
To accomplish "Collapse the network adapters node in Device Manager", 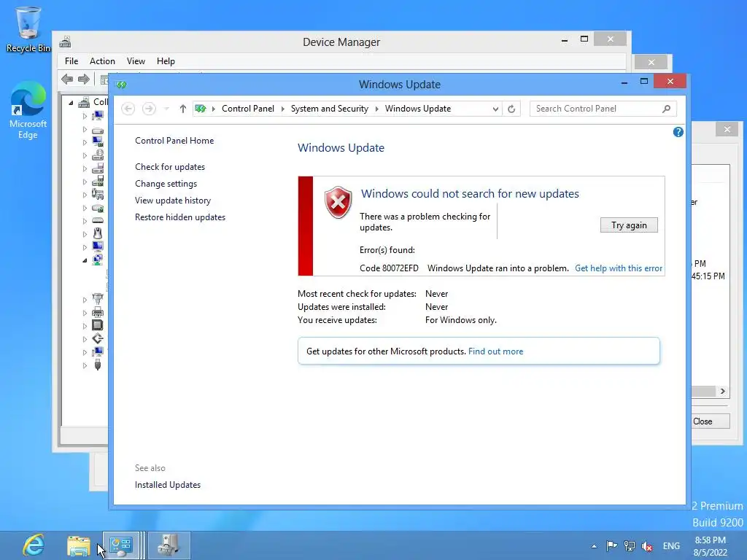I will [85, 260].
